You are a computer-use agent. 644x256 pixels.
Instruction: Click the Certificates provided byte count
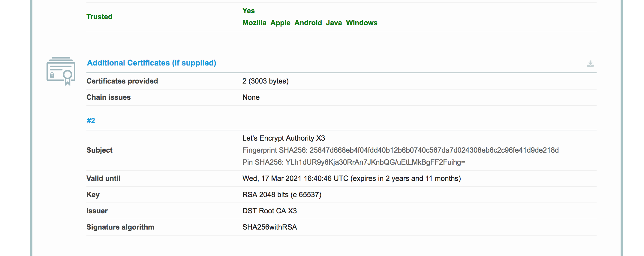point(265,81)
